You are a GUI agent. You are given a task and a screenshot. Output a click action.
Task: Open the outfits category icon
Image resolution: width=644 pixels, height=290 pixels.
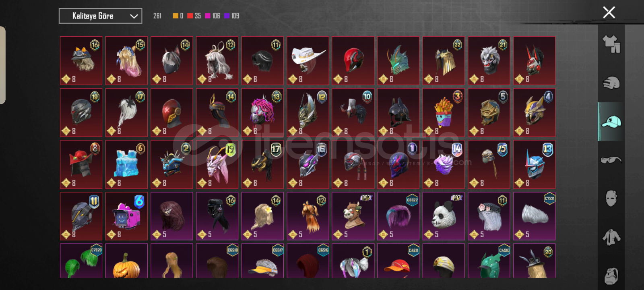point(611,43)
